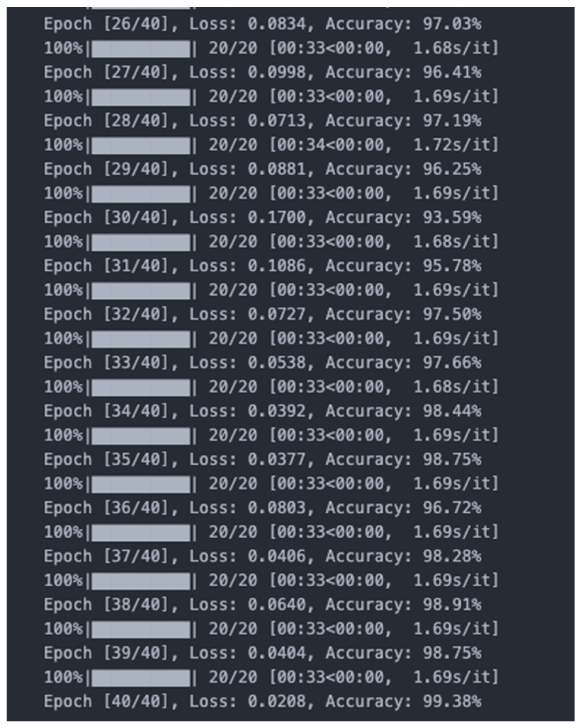Click the Accuracy value 99.38%
The height and width of the screenshot is (728, 580).
[452, 701]
